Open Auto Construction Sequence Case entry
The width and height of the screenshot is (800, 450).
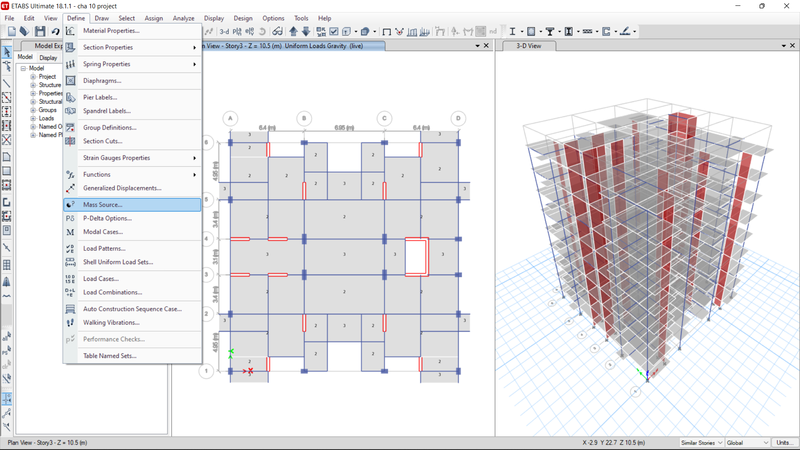[133, 309]
